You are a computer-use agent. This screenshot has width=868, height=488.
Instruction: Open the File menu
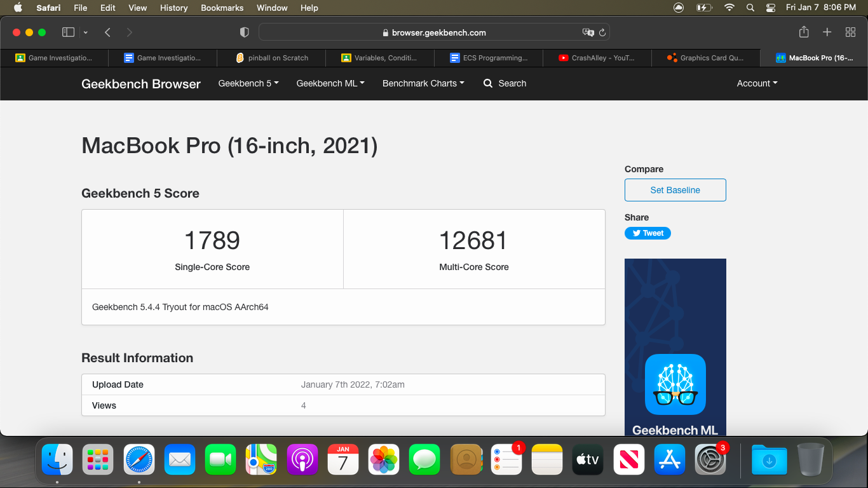tap(80, 8)
